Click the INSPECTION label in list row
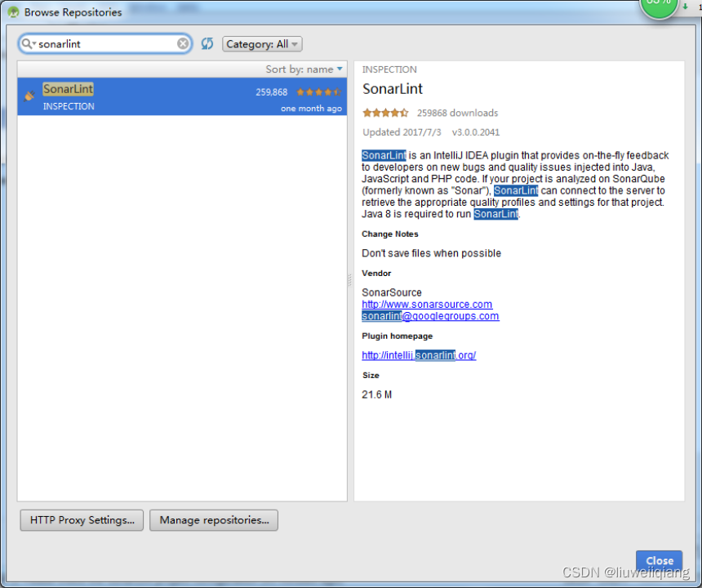702x588 pixels. [x=69, y=106]
